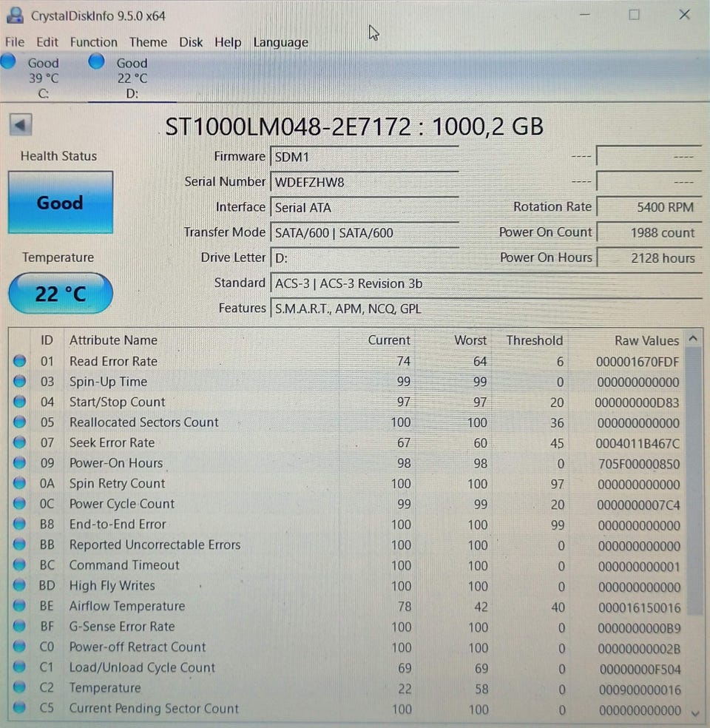This screenshot has height=728, width=710.
Task: Click the status icon of Power Cycle Count
Action: coord(19,504)
